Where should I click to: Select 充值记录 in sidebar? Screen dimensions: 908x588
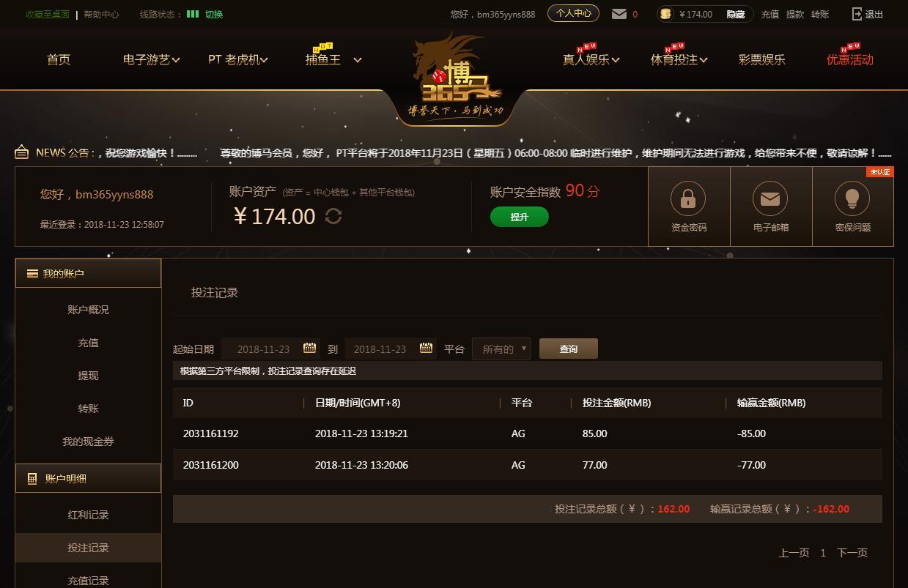coord(88,580)
